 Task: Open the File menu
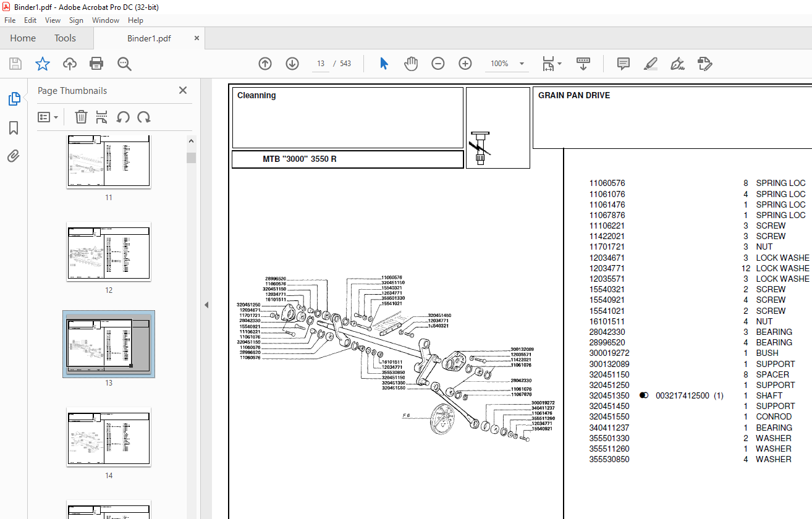(x=10, y=20)
